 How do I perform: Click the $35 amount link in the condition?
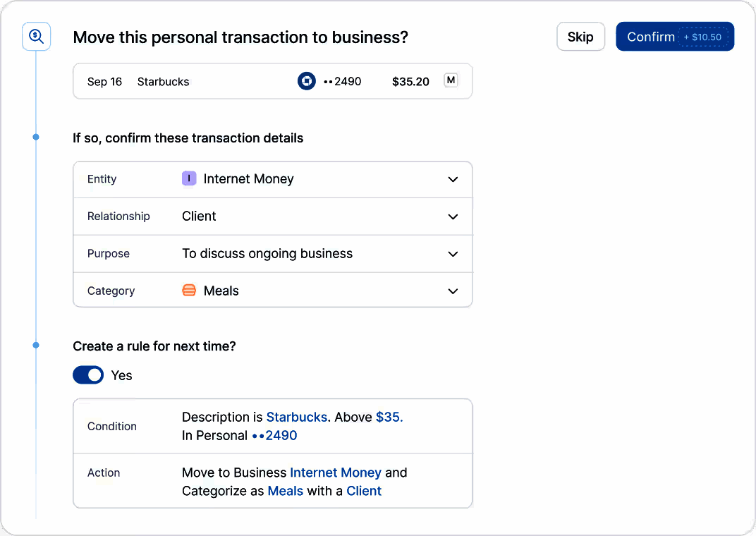(389, 417)
